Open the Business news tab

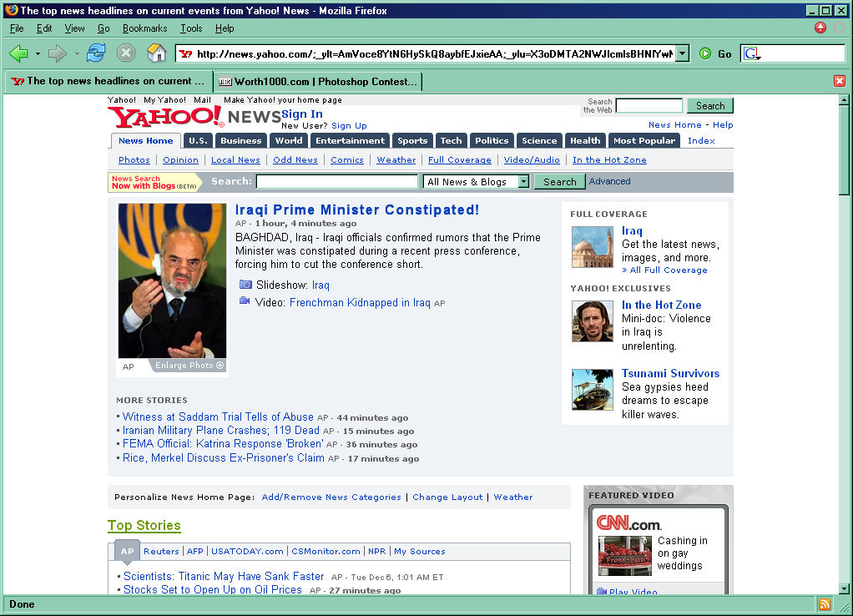[241, 140]
